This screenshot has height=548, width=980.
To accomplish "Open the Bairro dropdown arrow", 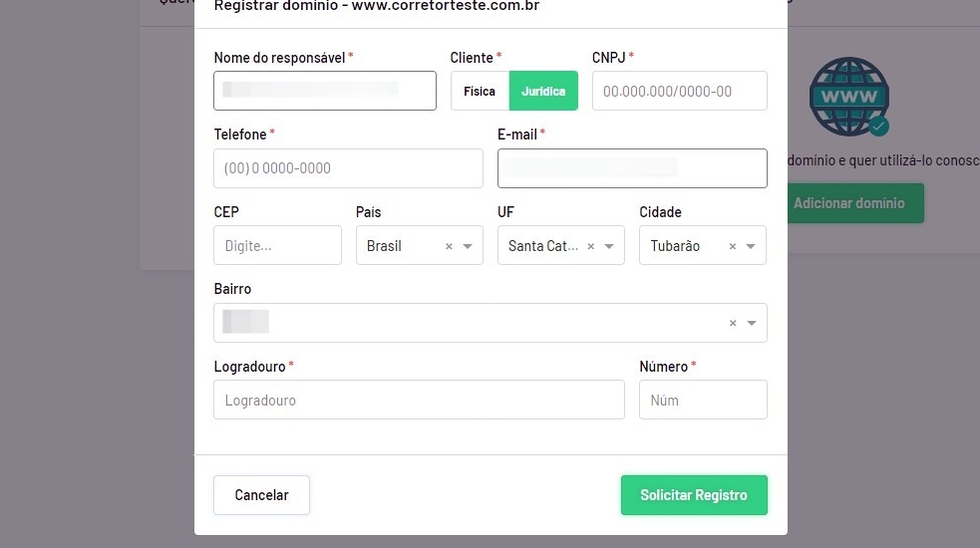I will [x=752, y=323].
